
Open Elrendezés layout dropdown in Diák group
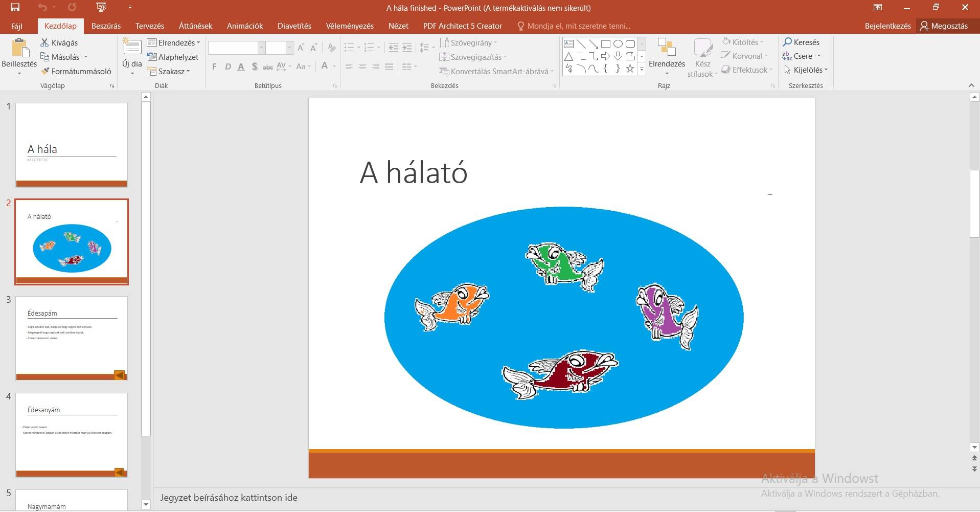tap(174, 42)
